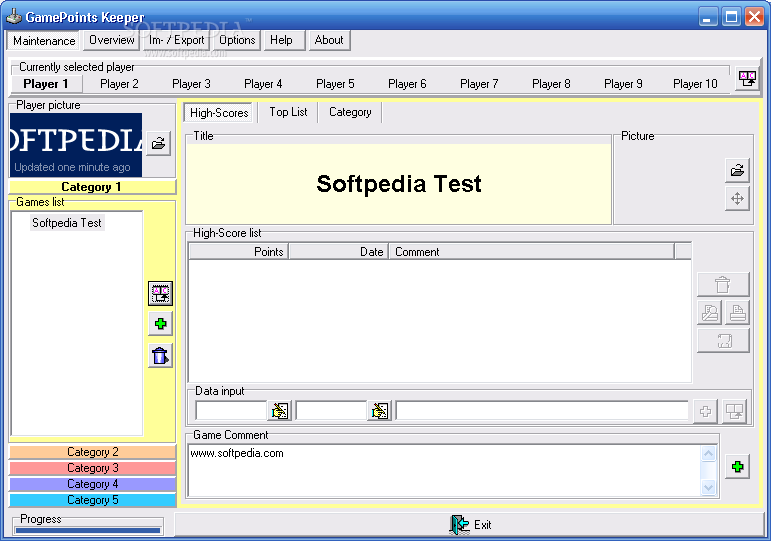Sort by the Date column header

[339, 252]
